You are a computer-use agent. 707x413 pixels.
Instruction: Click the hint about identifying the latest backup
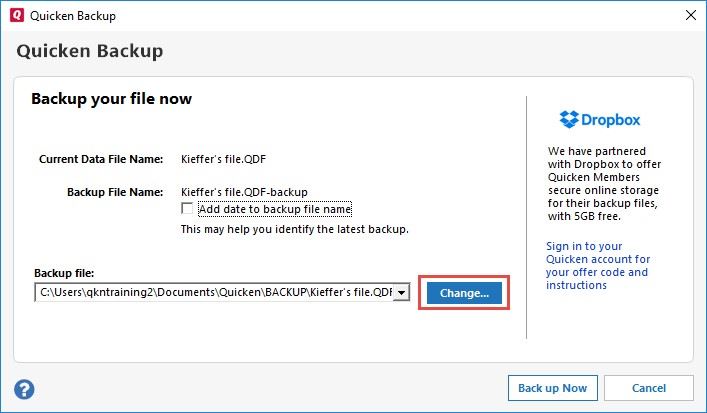point(294,229)
